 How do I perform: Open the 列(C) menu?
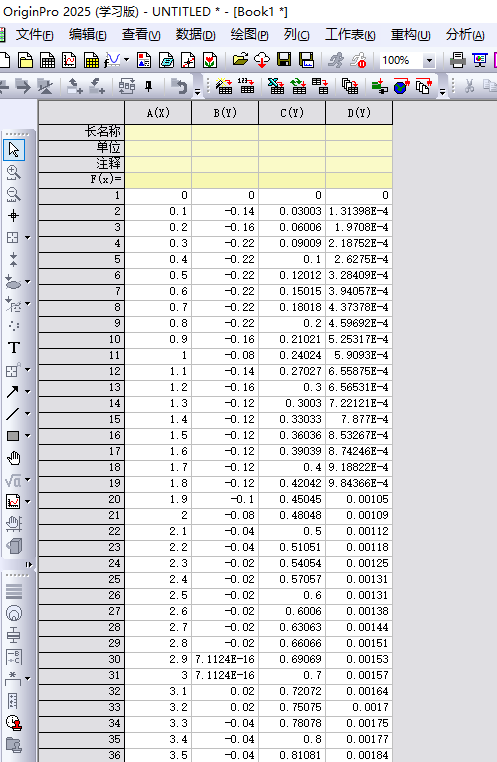(296, 35)
